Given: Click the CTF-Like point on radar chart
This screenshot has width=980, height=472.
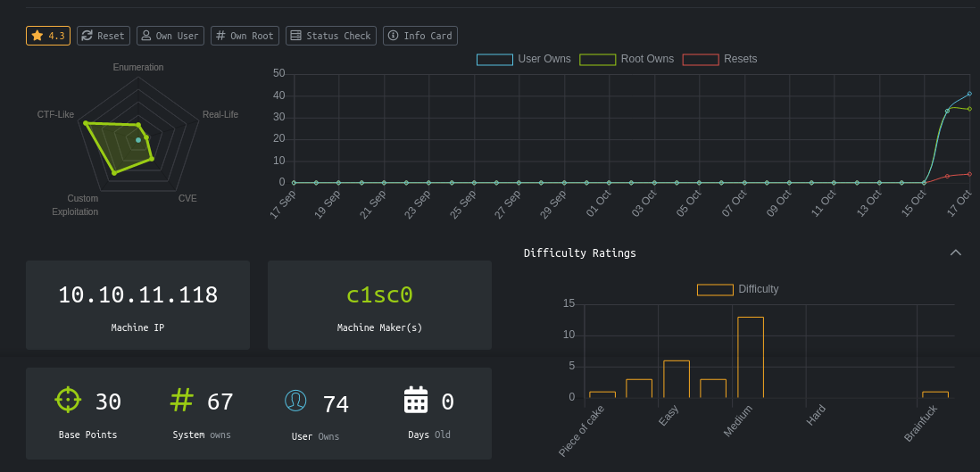Looking at the screenshot, I should [x=86, y=123].
